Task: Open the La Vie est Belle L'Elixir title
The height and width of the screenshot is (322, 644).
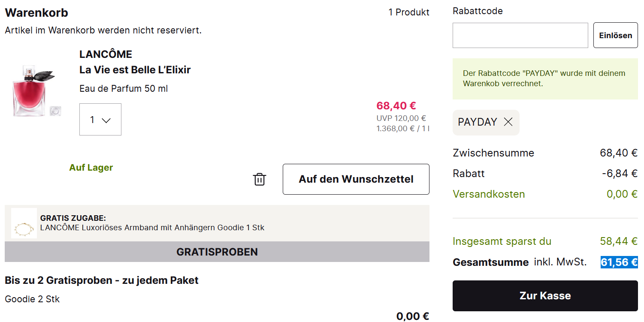Action: (x=135, y=70)
